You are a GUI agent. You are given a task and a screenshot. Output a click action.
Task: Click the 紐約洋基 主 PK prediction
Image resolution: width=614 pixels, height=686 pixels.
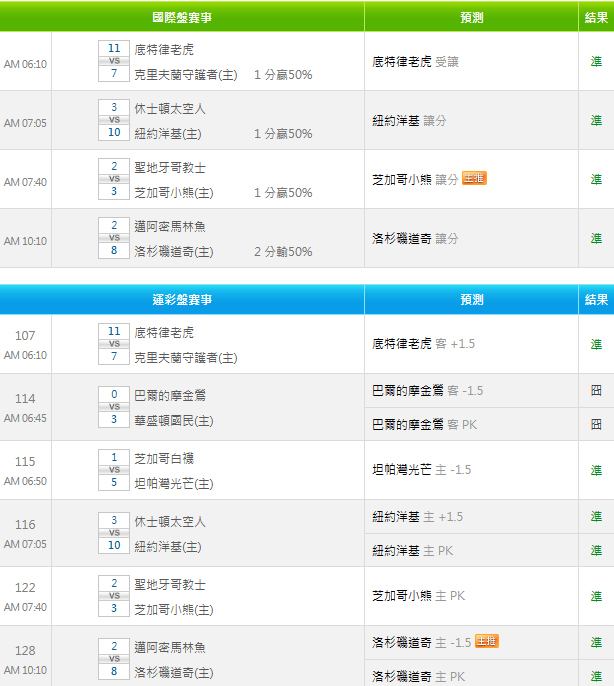(x=413, y=550)
